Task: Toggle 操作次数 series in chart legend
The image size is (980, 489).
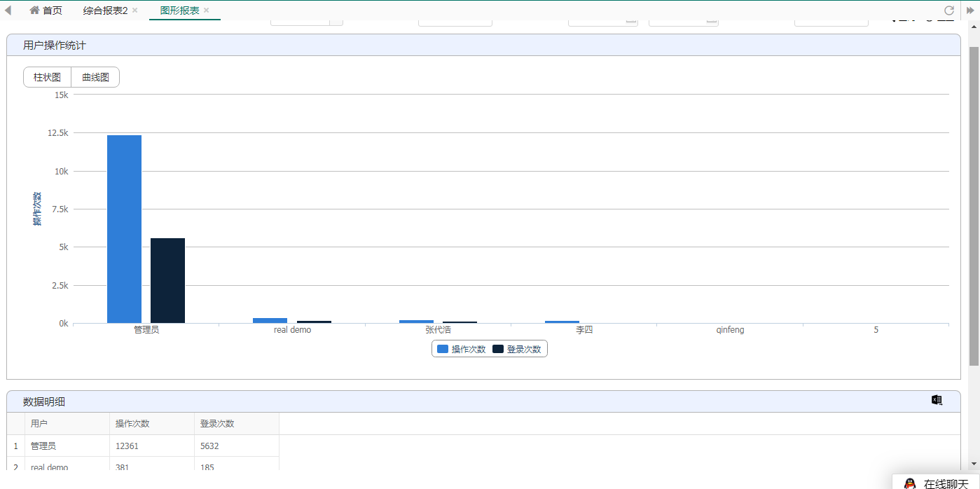Action: tap(461, 349)
